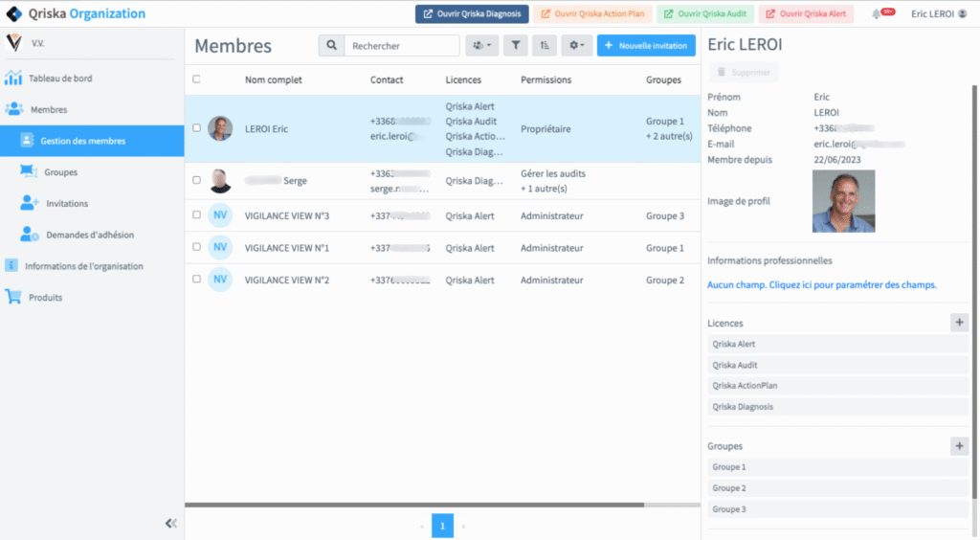This screenshot has height=540, width=980.
Task: Open Informations de l'organisation menu item
Action: pos(84,265)
